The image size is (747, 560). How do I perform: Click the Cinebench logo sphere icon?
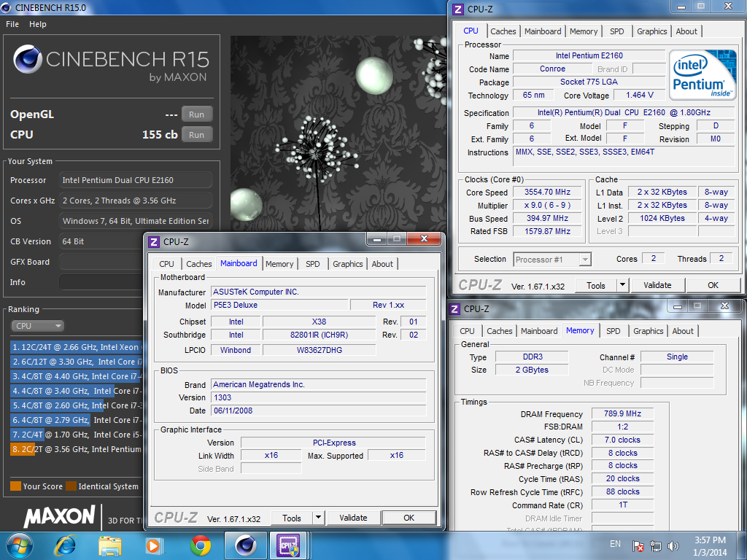click(x=28, y=59)
